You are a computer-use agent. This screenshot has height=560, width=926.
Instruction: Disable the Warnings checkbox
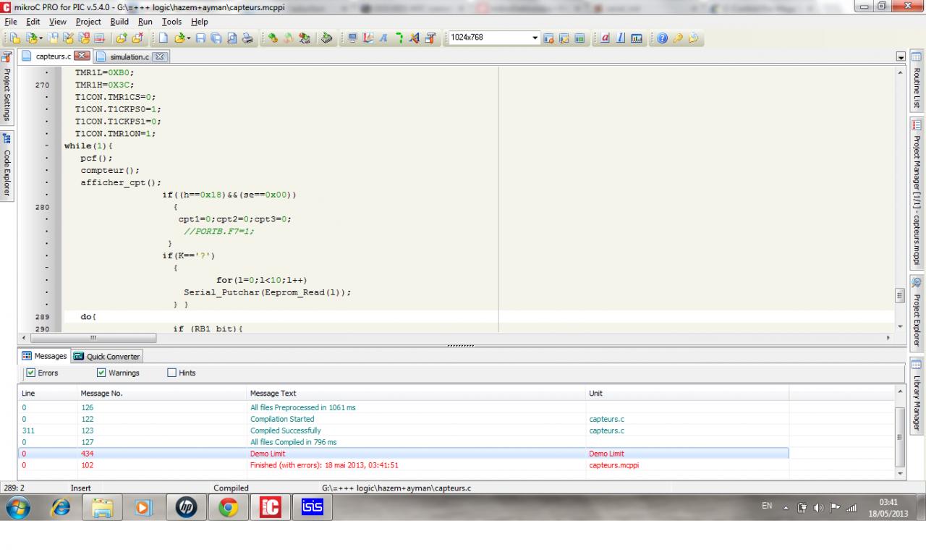coord(101,373)
